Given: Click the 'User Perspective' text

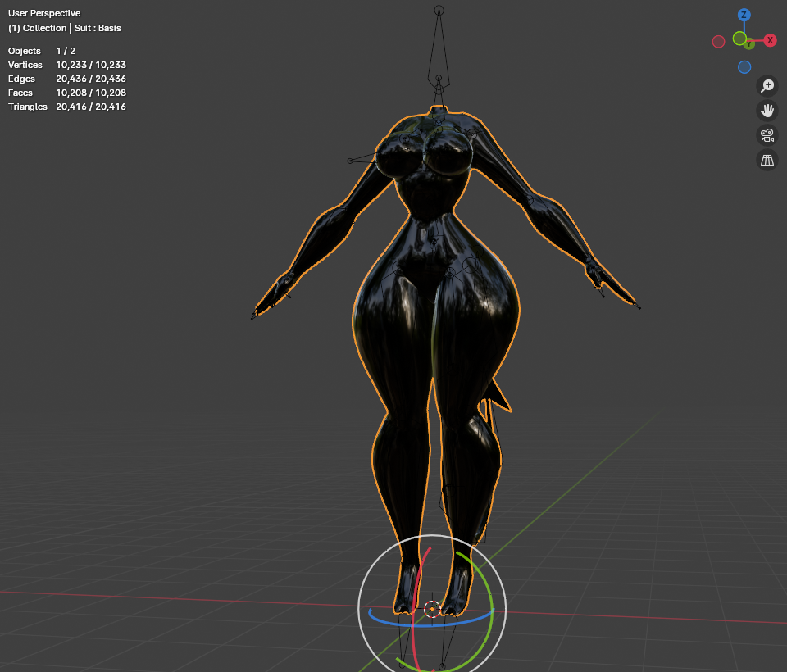Looking at the screenshot, I should click(44, 13).
